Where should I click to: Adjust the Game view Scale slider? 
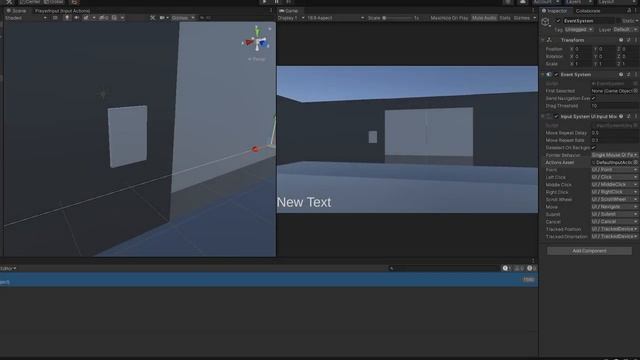pyautogui.click(x=398, y=18)
